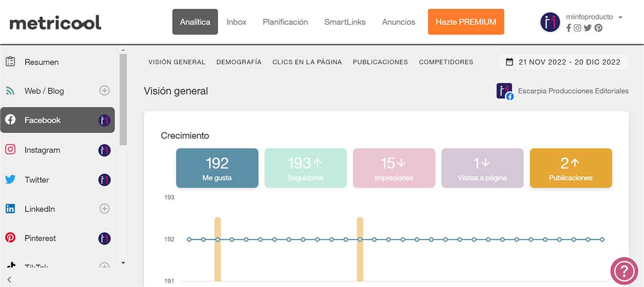The width and height of the screenshot is (644, 287).
Task: Select Instagram in the sidebar
Action: (57, 150)
